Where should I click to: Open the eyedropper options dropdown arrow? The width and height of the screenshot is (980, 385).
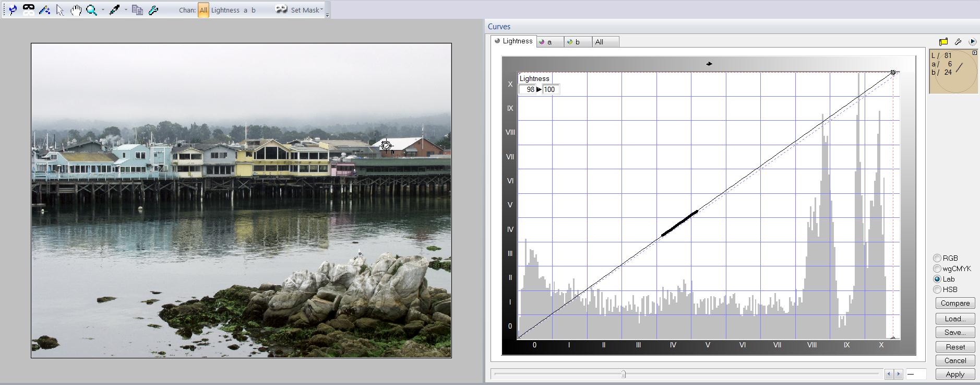(x=126, y=10)
